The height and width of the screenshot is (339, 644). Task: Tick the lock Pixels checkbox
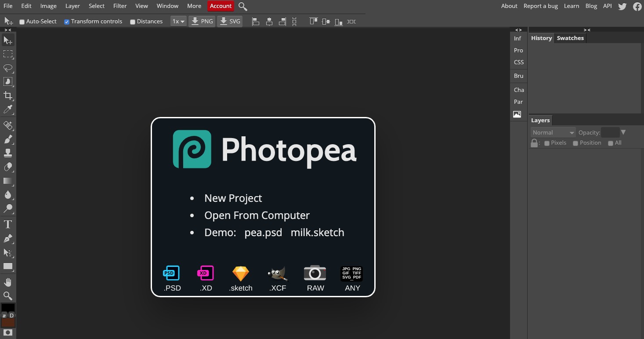click(547, 143)
